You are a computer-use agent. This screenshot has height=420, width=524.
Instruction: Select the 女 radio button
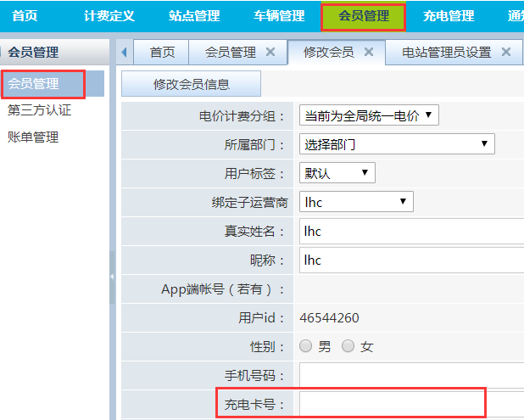(348, 346)
